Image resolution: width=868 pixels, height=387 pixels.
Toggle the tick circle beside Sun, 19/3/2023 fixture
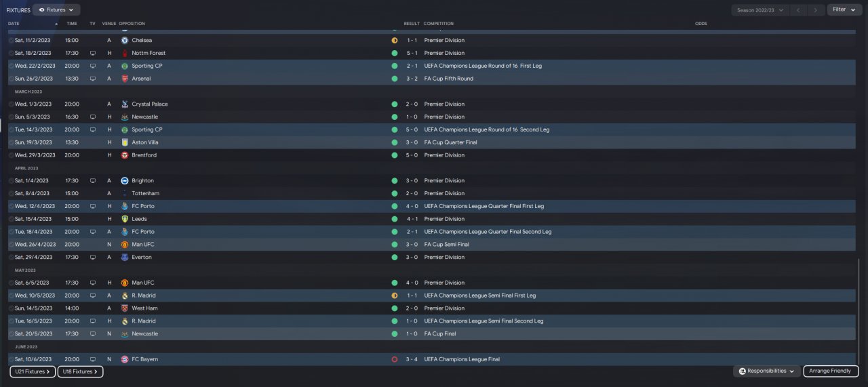click(x=11, y=142)
